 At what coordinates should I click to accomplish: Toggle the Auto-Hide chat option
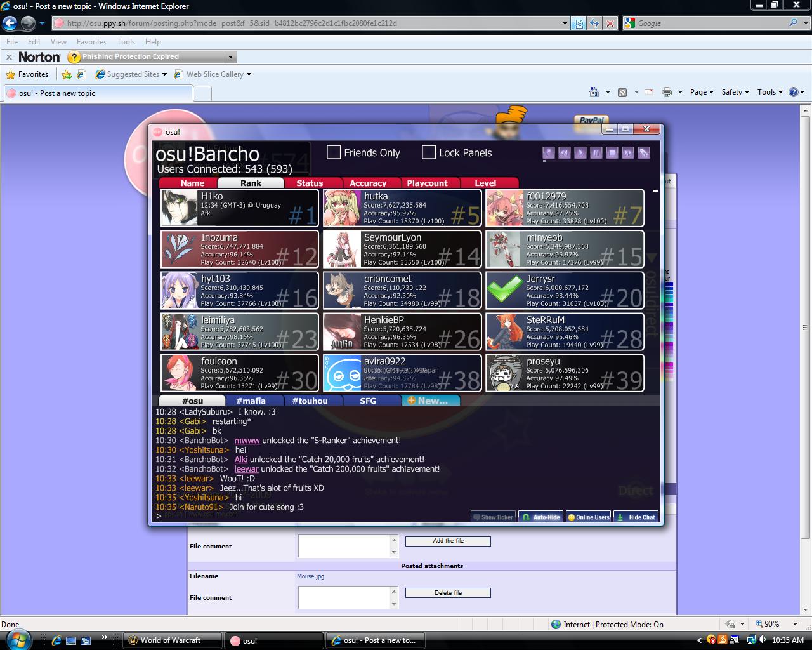click(541, 517)
